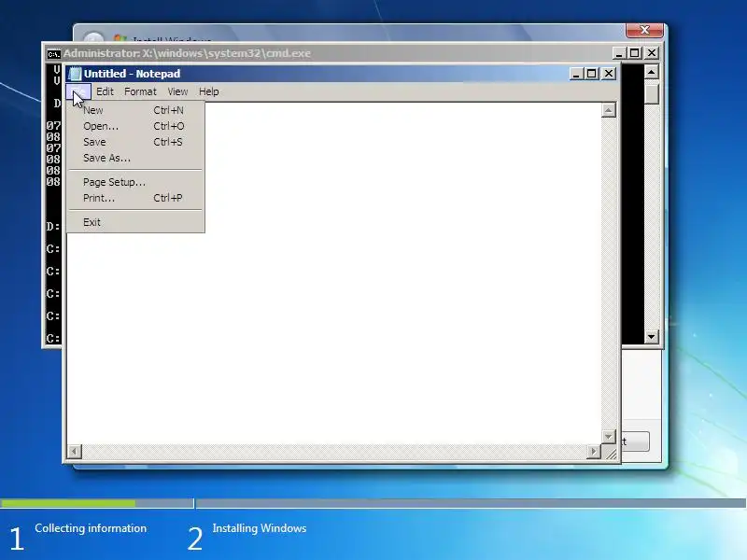Screen dimensions: 747x560
Task: Choose New from the File menu
Action: 135,110
